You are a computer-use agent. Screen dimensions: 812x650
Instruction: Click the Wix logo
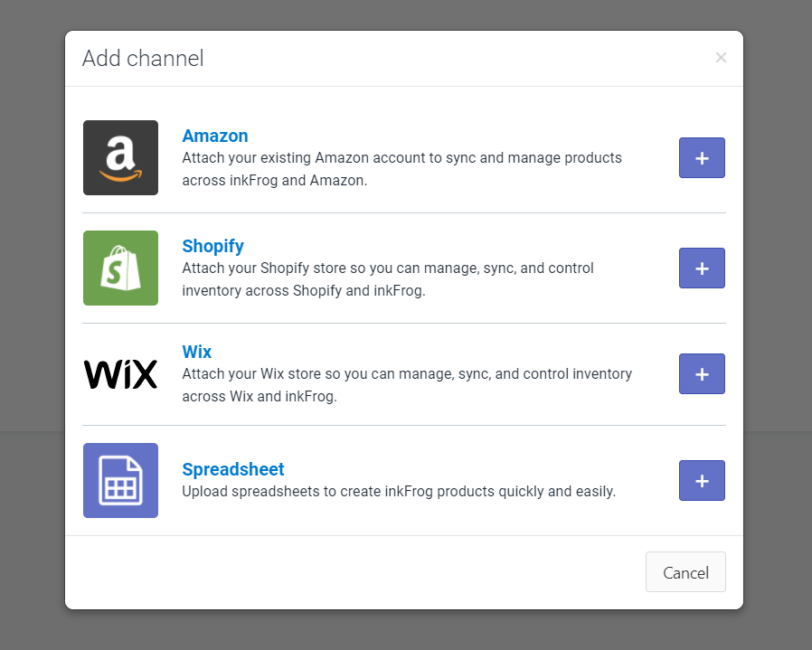120,374
